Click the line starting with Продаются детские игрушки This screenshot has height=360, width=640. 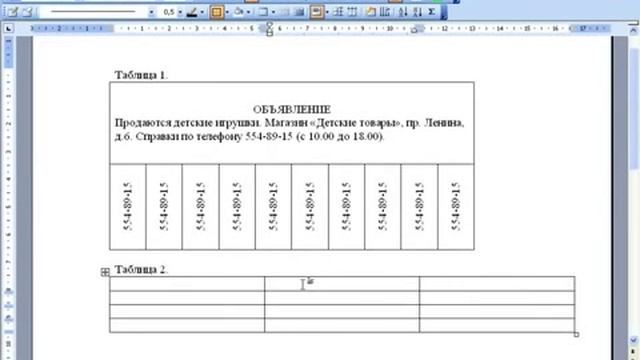(289, 123)
